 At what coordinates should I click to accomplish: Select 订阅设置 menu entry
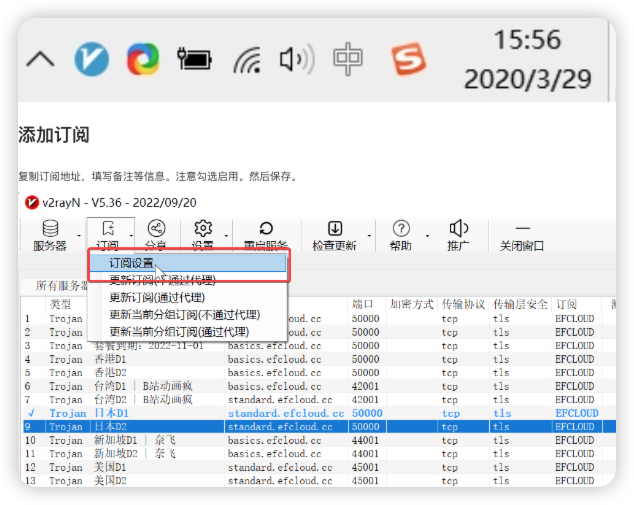(x=188, y=263)
